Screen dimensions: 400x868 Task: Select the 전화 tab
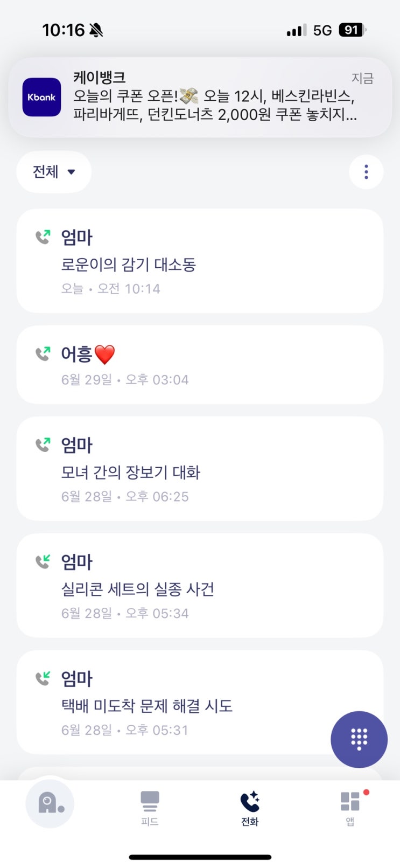pyautogui.click(x=250, y=808)
